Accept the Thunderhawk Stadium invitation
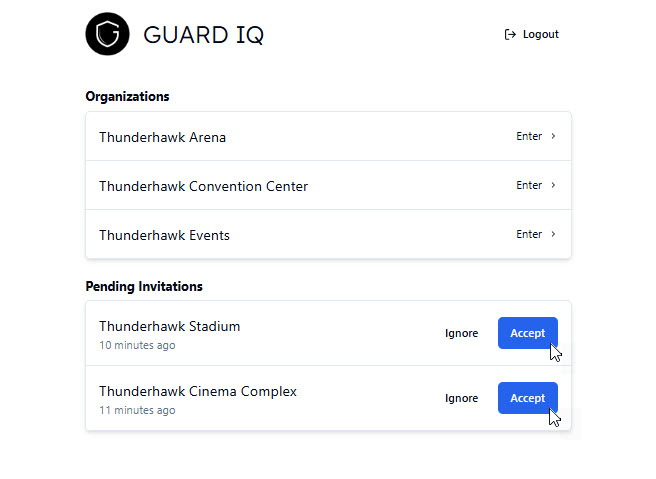This screenshot has height=479, width=656. (528, 333)
